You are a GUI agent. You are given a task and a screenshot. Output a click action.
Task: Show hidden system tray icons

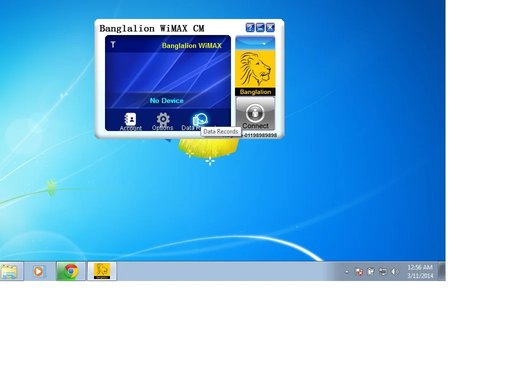tap(347, 272)
